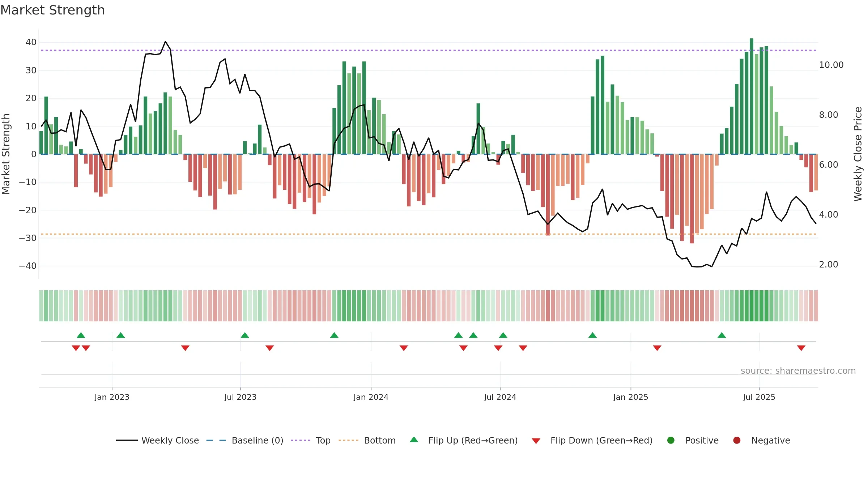
Task: Click the Jan 2024 axis label
Action: click(x=371, y=397)
